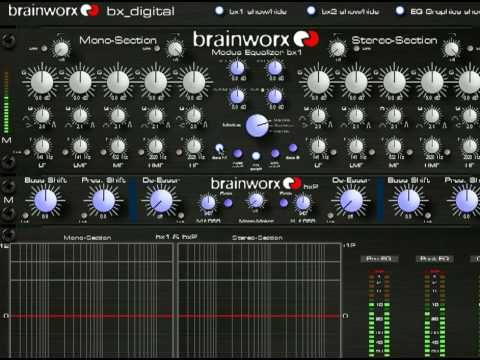Screen dimensions: 480x360
Task: Click the right filter knob atop Mono-Section
Action: (175, 49)
